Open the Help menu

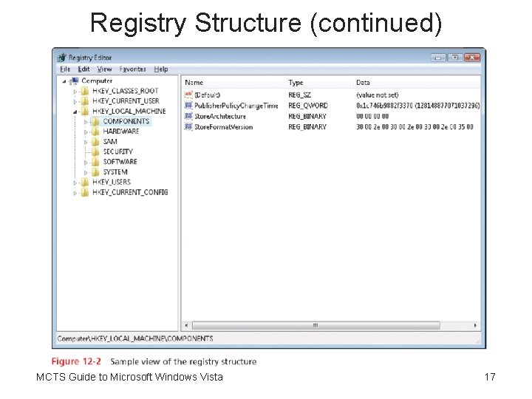click(161, 69)
